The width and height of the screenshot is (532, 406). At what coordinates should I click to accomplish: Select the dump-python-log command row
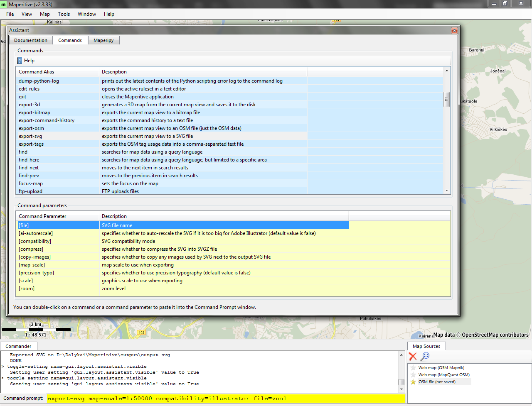pos(229,81)
